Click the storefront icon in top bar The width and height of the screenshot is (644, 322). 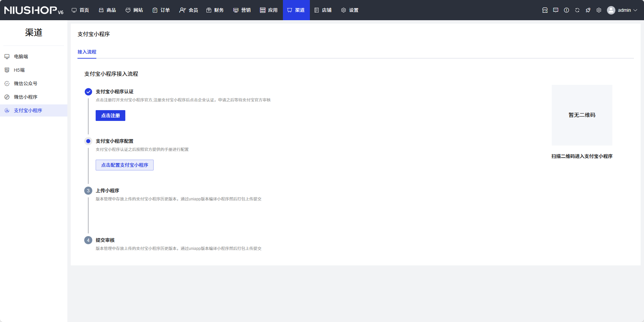(545, 10)
